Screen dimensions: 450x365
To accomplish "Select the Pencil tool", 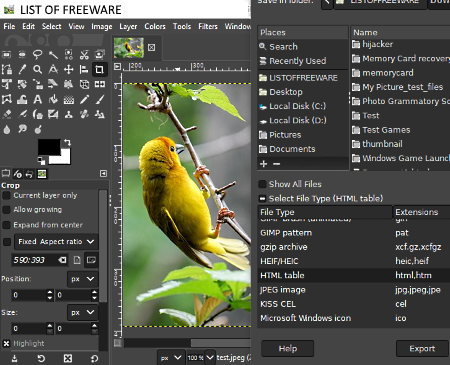I will (84, 99).
